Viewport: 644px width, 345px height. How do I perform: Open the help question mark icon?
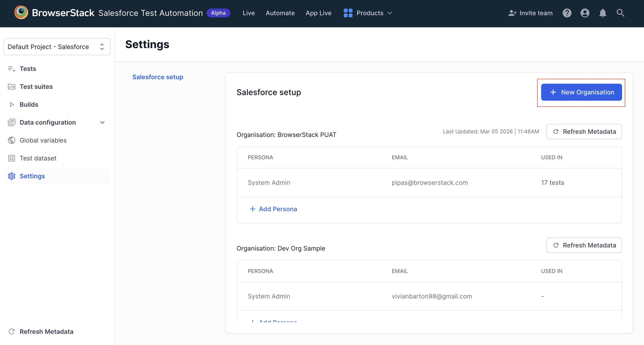[x=567, y=13]
